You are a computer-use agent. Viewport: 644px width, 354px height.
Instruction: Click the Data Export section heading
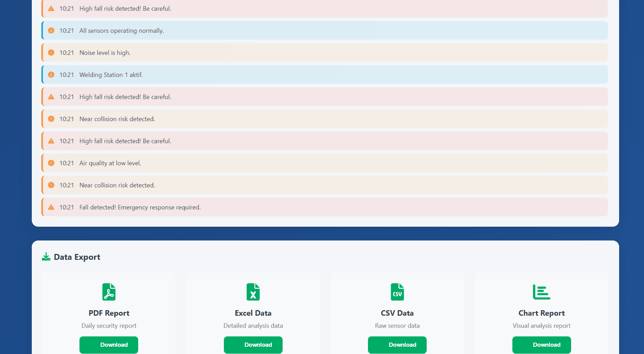coord(77,257)
